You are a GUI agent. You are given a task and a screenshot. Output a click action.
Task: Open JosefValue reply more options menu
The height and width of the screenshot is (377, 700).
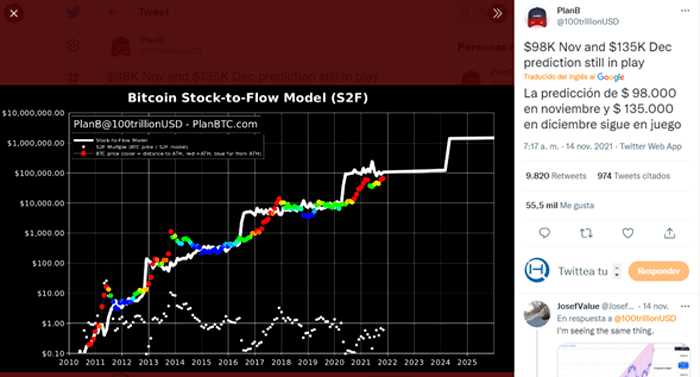(x=685, y=306)
